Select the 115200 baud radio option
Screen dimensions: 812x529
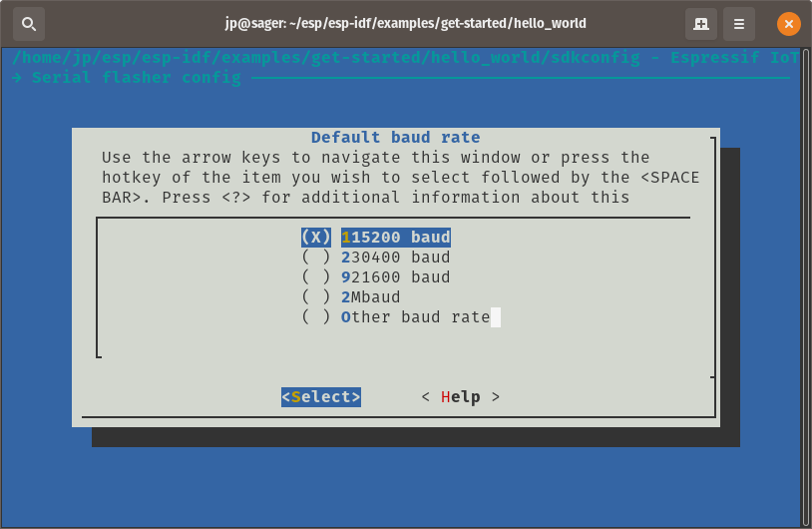376,238
